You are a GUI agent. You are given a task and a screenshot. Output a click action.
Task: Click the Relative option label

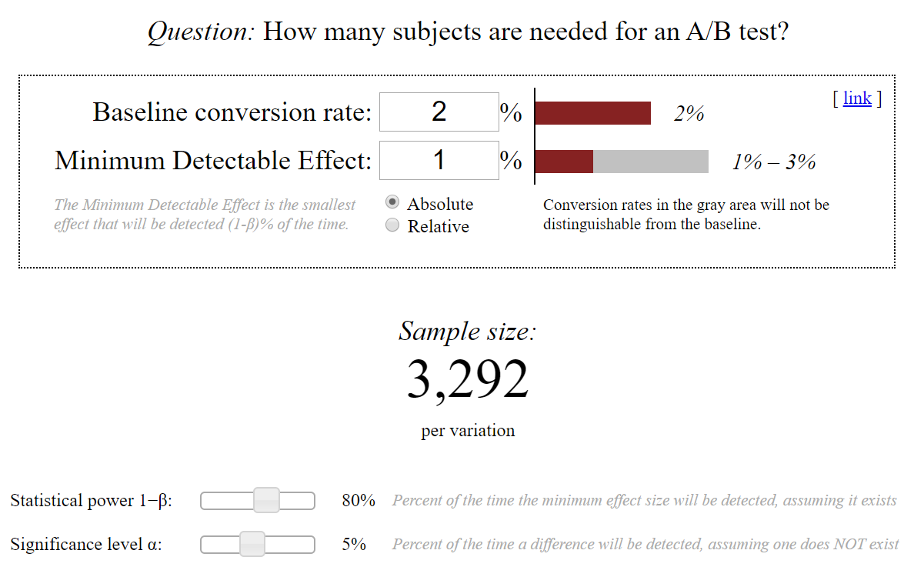(438, 226)
